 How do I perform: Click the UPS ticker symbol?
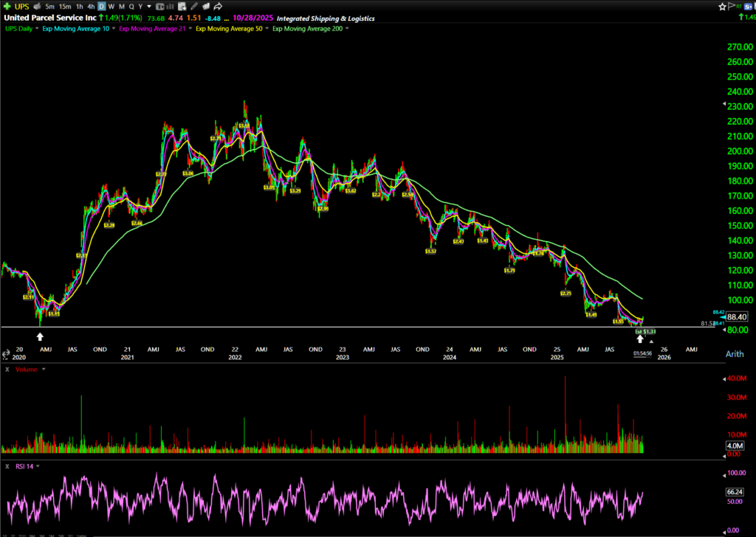point(21,6)
